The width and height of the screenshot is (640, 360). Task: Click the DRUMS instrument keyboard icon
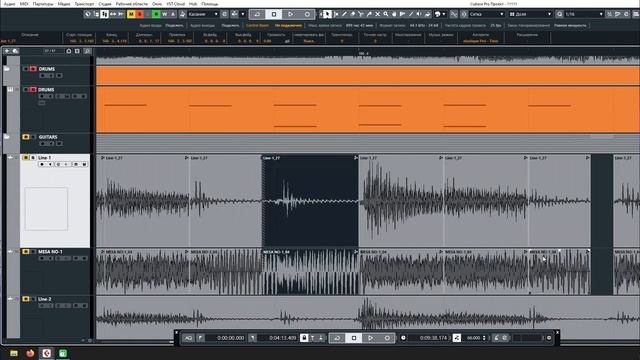[x=11, y=89]
